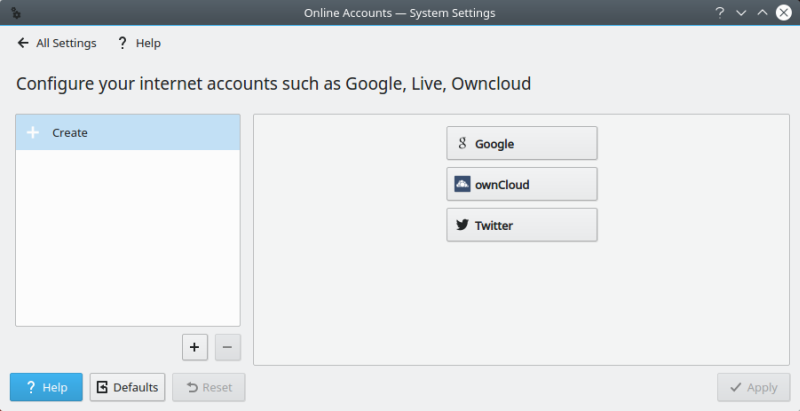Image resolution: width=800 pixels, height=411 pixels.
Task: Click the Reset button
Action: coord(209,388)
